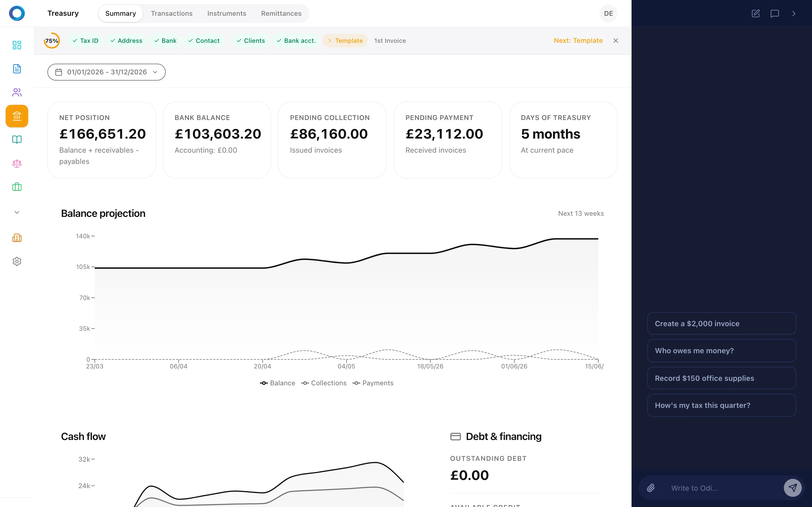Open the dashboard grid icon in sidebar

17,45
